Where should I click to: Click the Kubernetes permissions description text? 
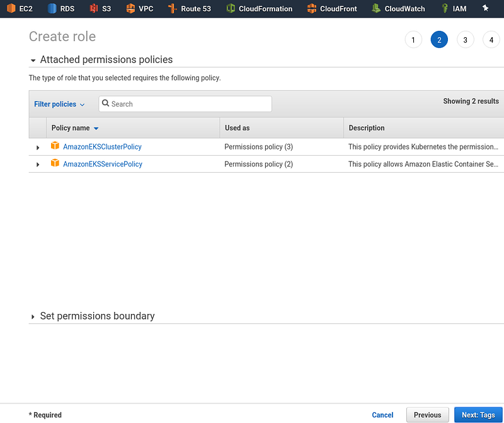423,147
